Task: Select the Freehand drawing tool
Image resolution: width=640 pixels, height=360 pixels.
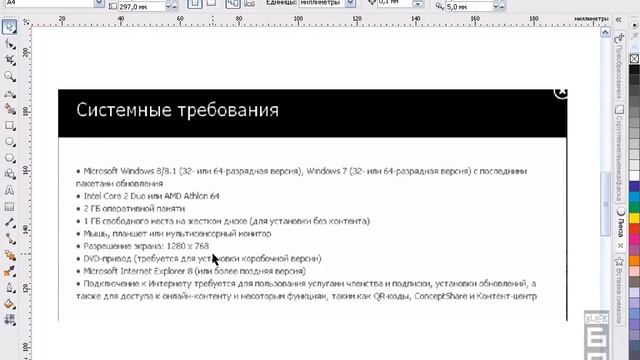Action: 9,93
